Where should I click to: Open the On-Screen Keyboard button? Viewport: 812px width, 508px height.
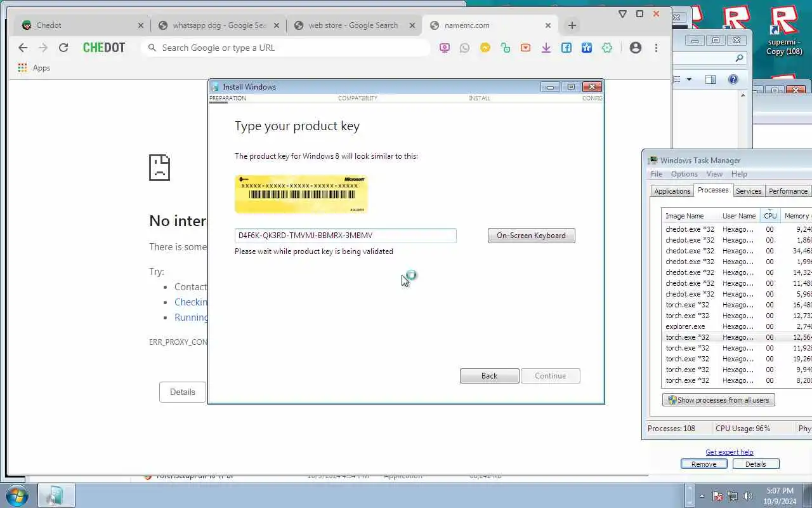532,236
